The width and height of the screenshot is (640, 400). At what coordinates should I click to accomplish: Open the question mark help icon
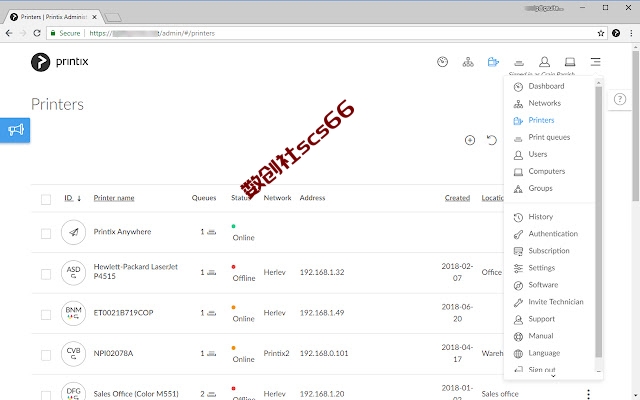tap(620, 99)
